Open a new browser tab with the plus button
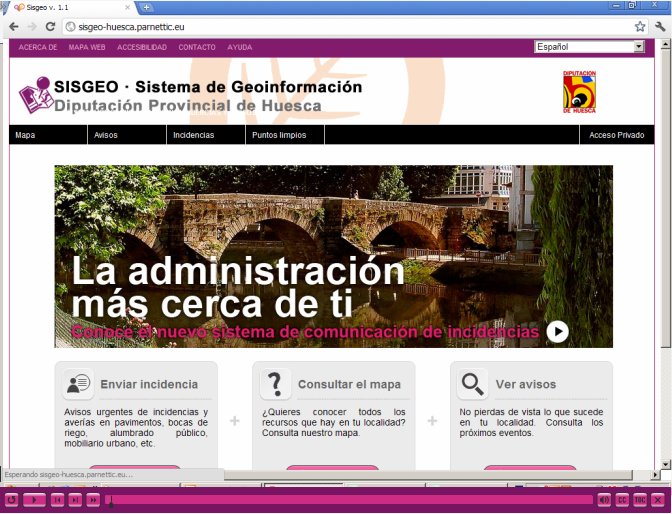Viewport: 672px width, 514px height. coord(148,7)
